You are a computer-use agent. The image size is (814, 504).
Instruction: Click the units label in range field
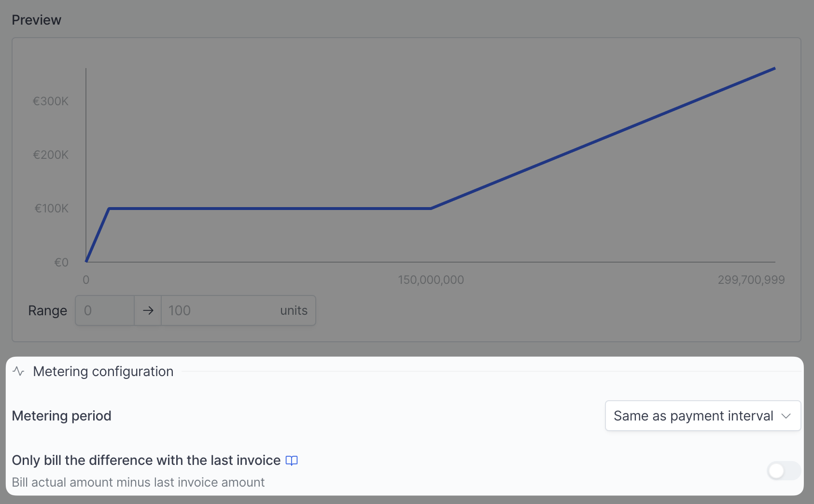pos(294,310)
